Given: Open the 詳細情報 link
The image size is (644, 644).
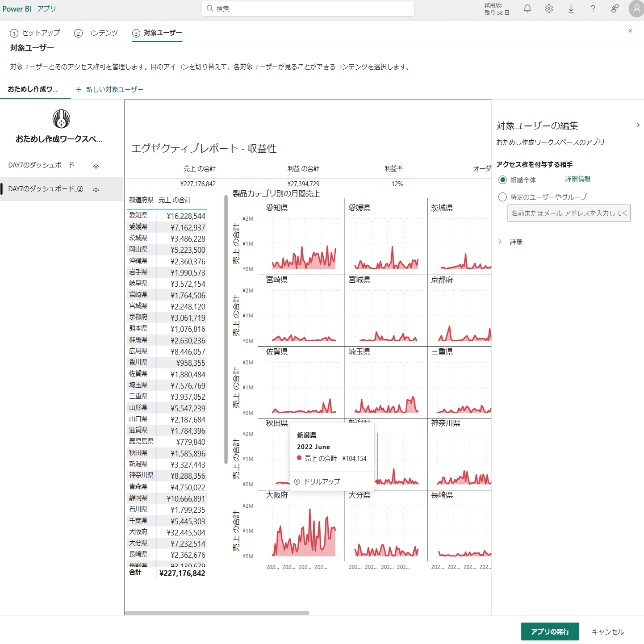Looking at the screenshot, I should (x=578, y=179).
